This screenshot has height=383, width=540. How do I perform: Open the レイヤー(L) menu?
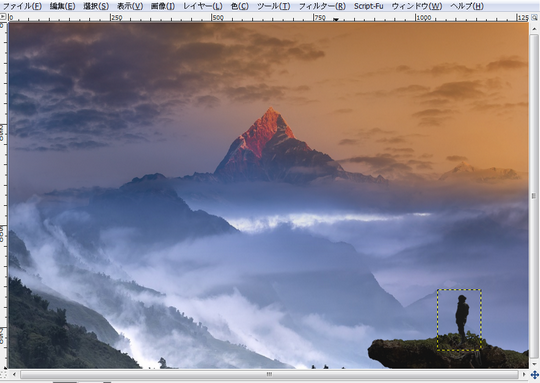[x=202, y=6]
